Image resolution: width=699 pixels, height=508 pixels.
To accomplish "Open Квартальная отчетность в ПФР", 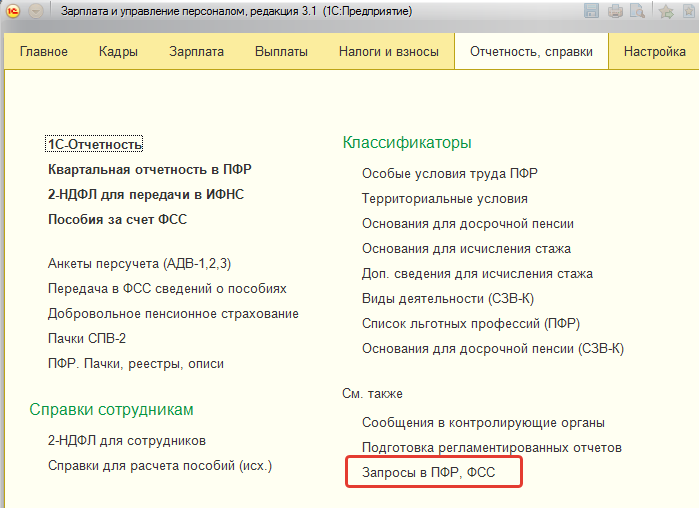I will tap(149, 169).
